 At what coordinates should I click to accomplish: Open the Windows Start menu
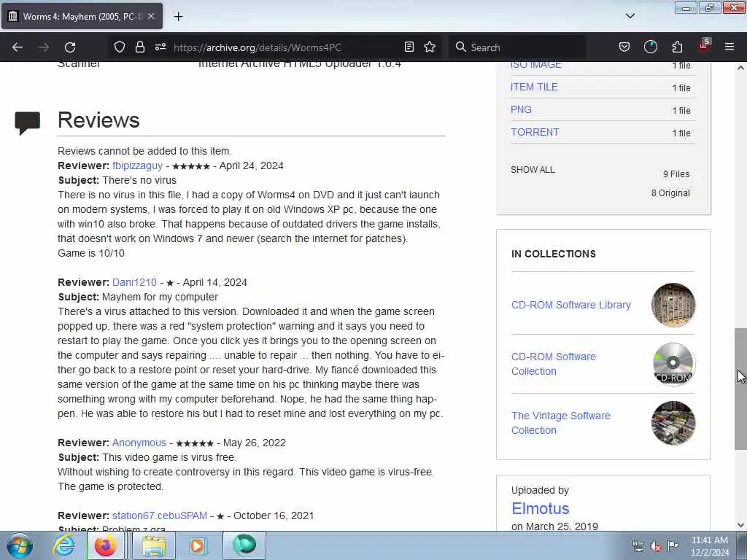(20, 545)
